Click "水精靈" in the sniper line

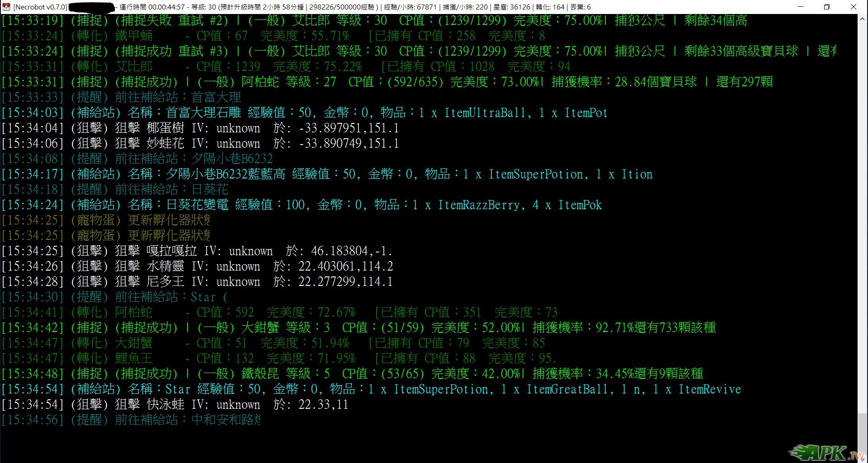(x=165, y=267)
